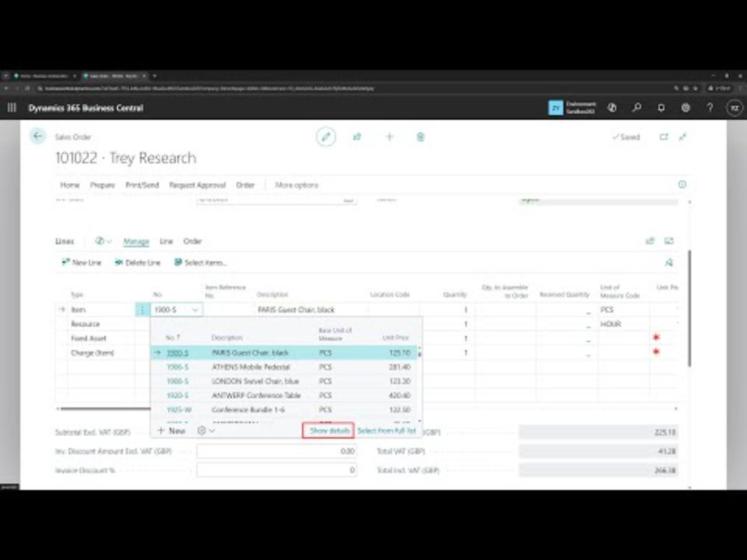The width and height of the screenshot is (747, 560).
Task: Click the lookup Unit Price column header
Action: (x=396, y=337)
